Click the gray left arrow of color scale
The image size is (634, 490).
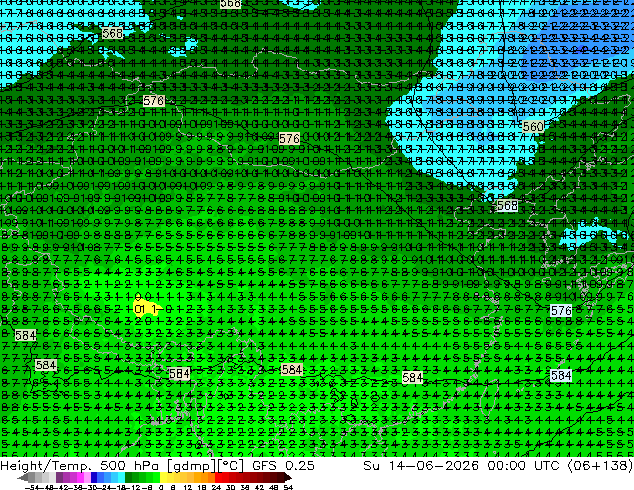(x=23, y=477)
